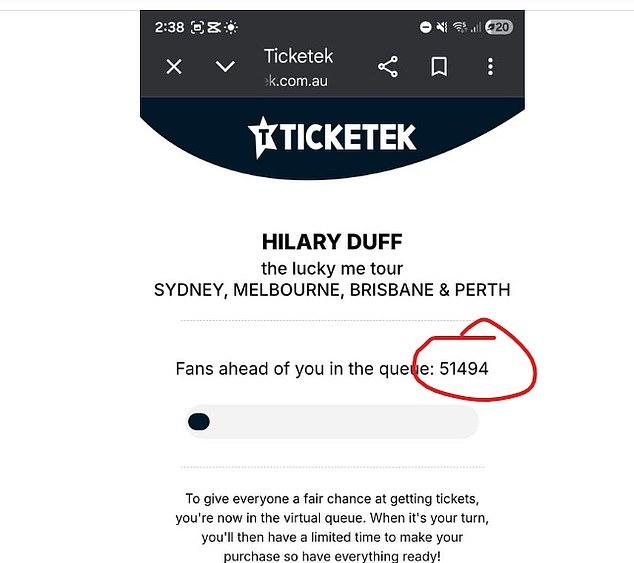
Task: Tap the HILARY DUFF heading
Action: point(332,243)
